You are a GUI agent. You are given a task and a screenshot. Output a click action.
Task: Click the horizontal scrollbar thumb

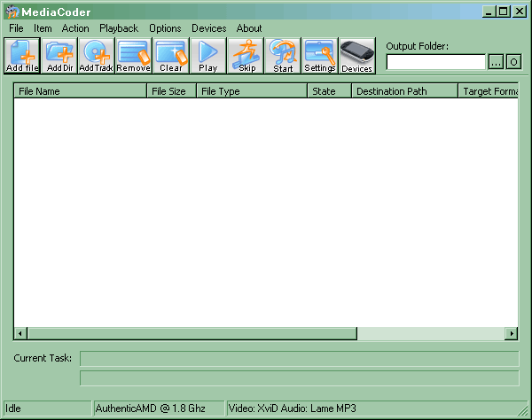click(x=192, y=333)
